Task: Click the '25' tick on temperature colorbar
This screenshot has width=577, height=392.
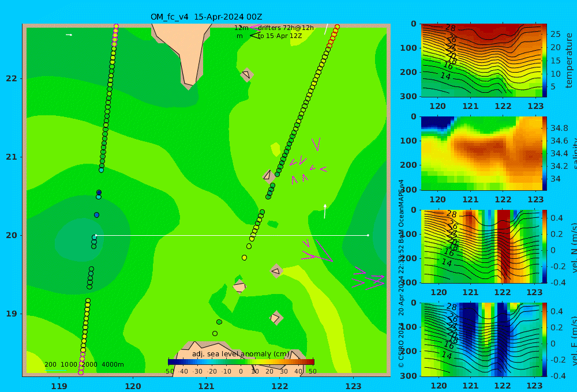Action: 556,34
